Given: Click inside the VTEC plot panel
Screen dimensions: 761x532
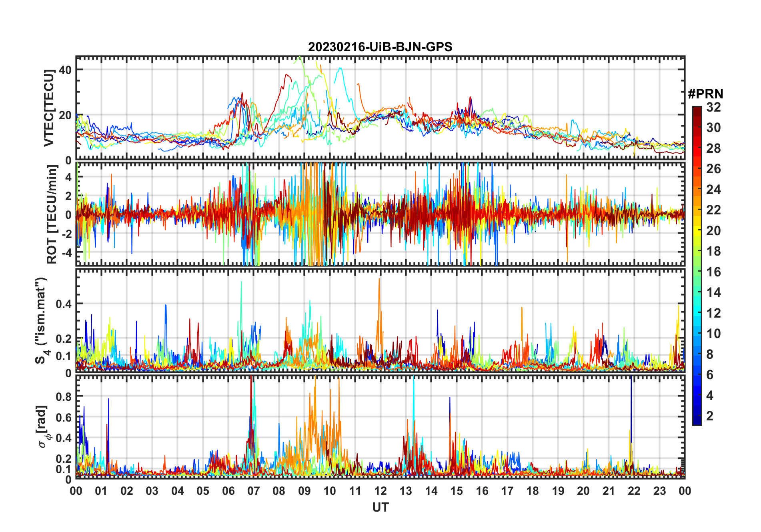Looking at the screenshot, I should point(380,108).
